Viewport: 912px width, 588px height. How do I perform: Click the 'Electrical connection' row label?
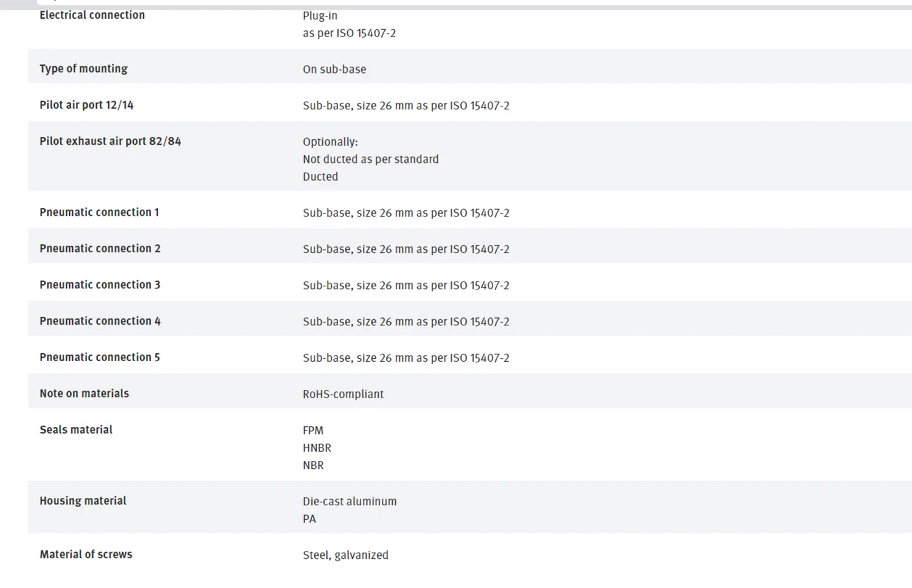(x=92, y=15)
